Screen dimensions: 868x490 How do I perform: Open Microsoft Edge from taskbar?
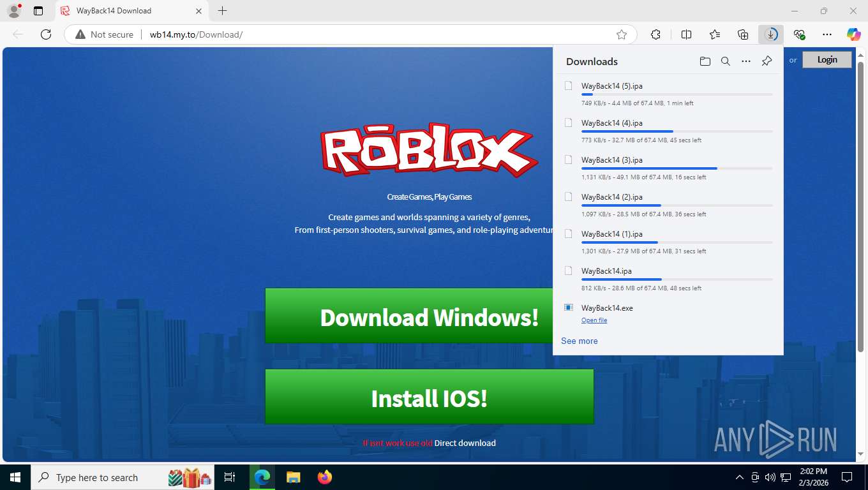point(262,477)
